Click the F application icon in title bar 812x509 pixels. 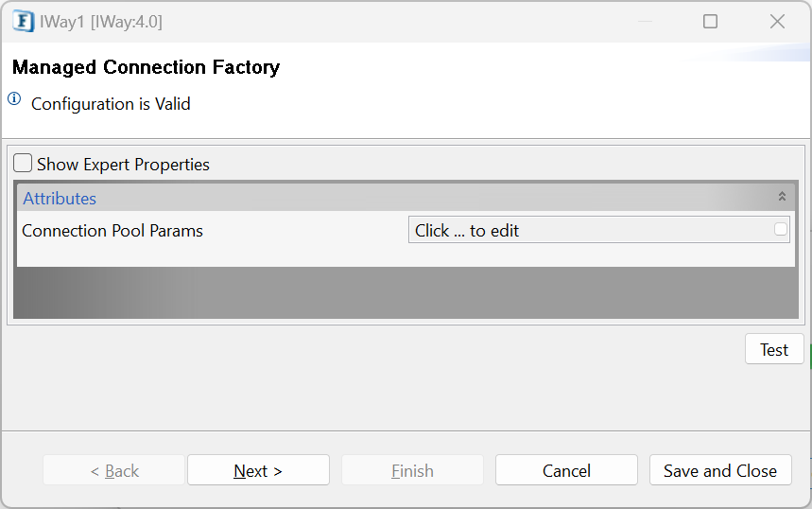[x=24, y=22]
